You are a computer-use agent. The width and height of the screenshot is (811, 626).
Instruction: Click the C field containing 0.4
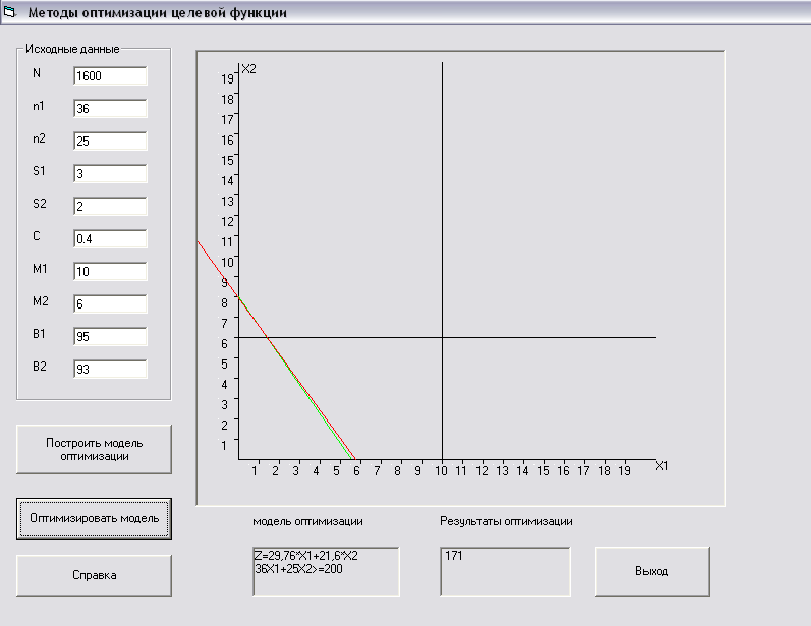tap(110, 239)
